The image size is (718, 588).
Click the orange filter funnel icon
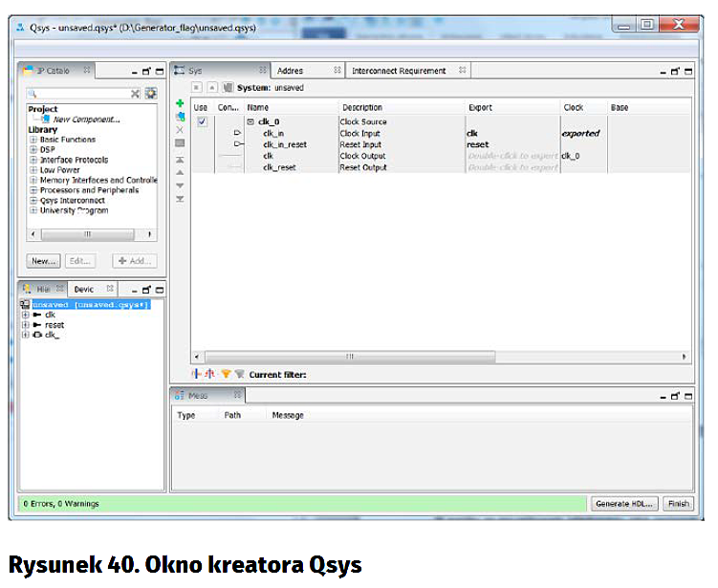(226, 375)
